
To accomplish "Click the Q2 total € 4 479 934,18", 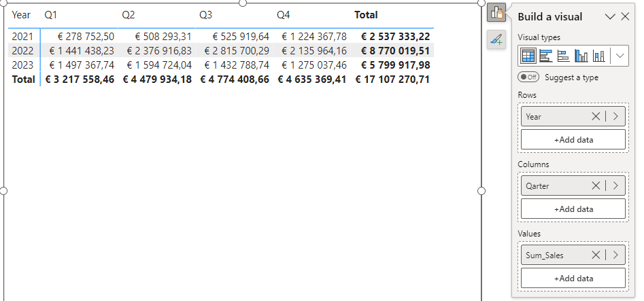I will coord(157,79).
